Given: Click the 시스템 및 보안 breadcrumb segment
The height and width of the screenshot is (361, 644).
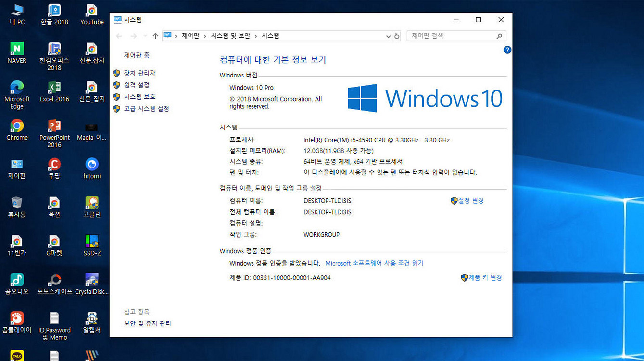Looking at the screenshot, I should tap(230, 36).
